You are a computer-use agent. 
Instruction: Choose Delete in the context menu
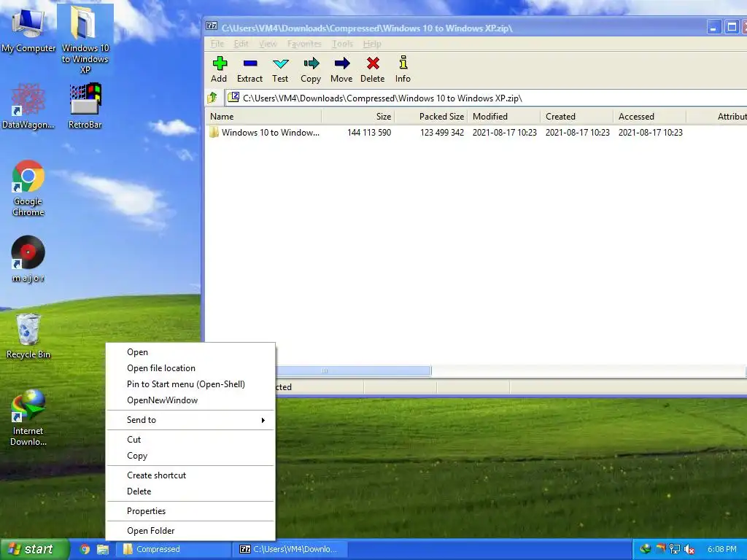(190, 491)
